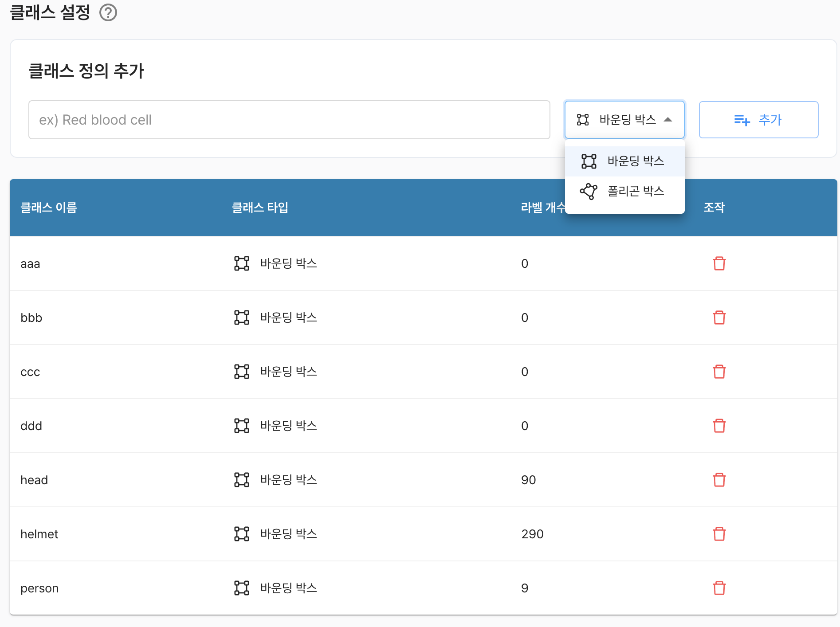
Task: Click polygon icon in dropdown menu
Action: (x=589, y=191)
